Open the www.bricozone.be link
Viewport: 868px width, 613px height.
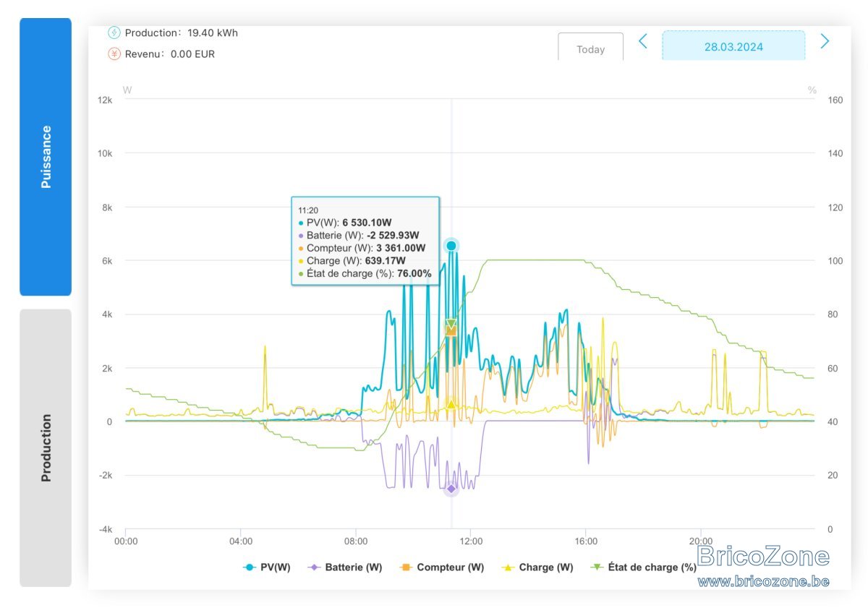pyautogui.click(x=763, y=581)
